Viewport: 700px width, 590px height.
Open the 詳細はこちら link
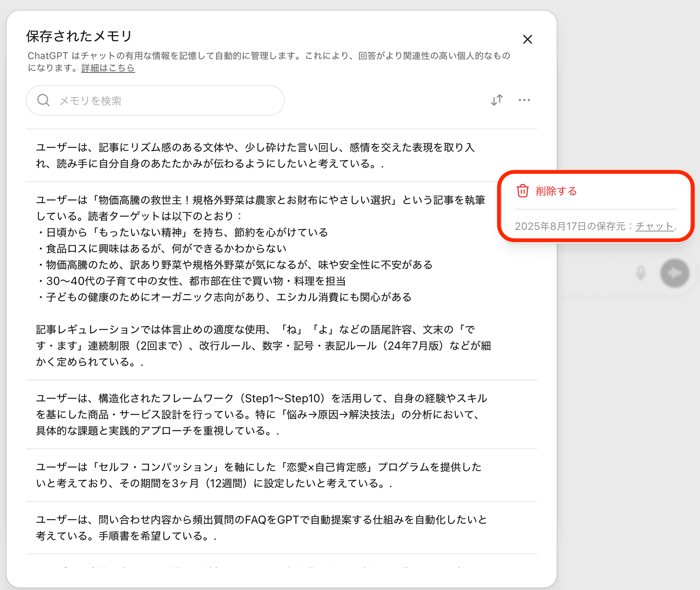[x=108, y=68]
